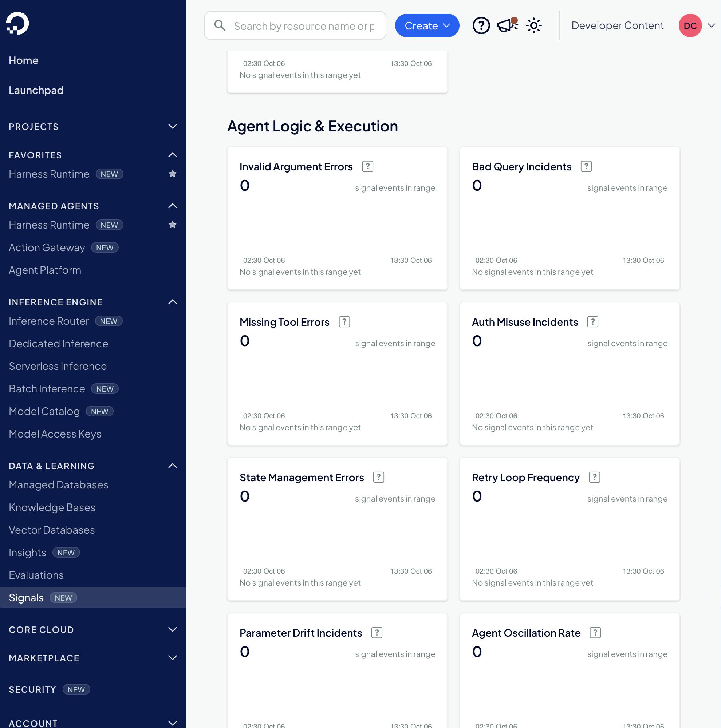The height and width of the screenshot is (728, 721).
Task: Open Model Catalog link
Action: [44, 411]
